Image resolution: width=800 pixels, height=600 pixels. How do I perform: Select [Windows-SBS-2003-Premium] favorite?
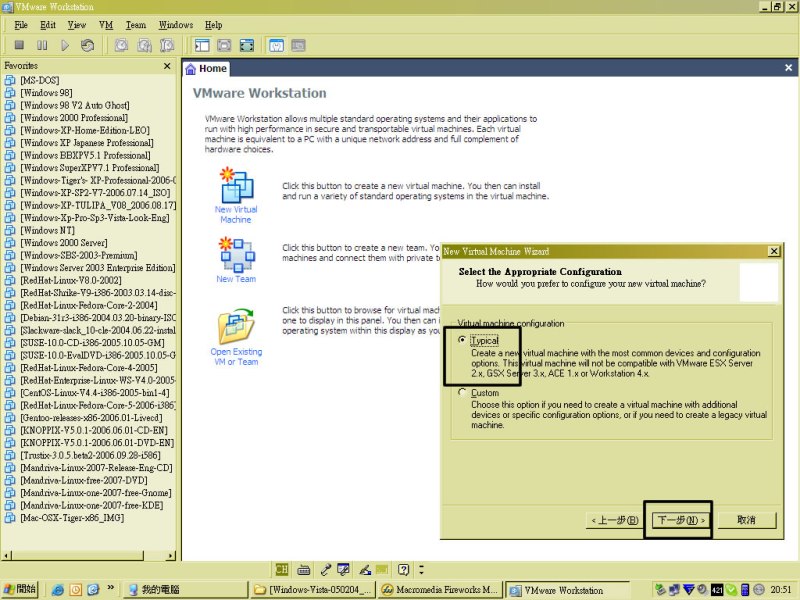click(79, 255)
